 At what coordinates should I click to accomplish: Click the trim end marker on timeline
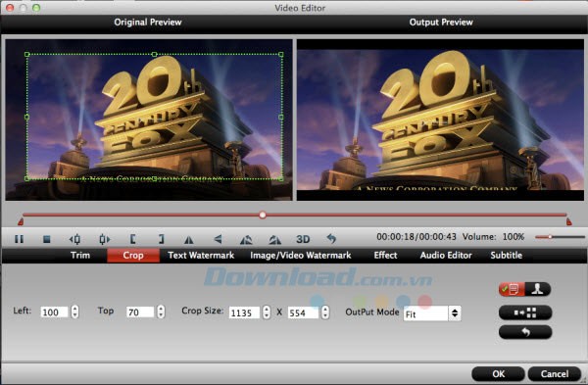pos(568,222)
